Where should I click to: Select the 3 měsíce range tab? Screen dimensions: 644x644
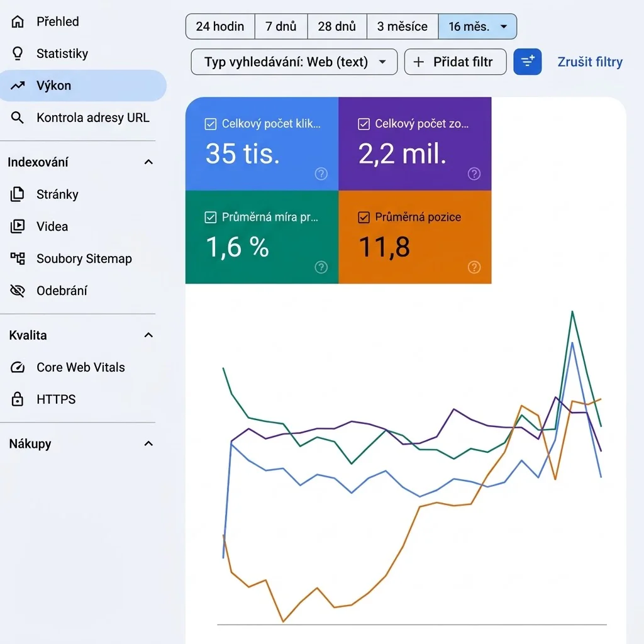402,26
